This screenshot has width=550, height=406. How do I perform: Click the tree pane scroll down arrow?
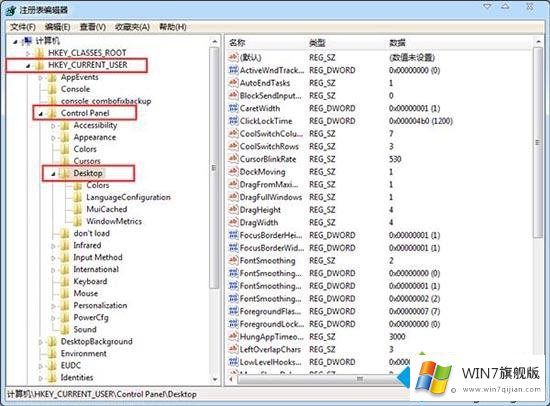click(x=215, y=380)
